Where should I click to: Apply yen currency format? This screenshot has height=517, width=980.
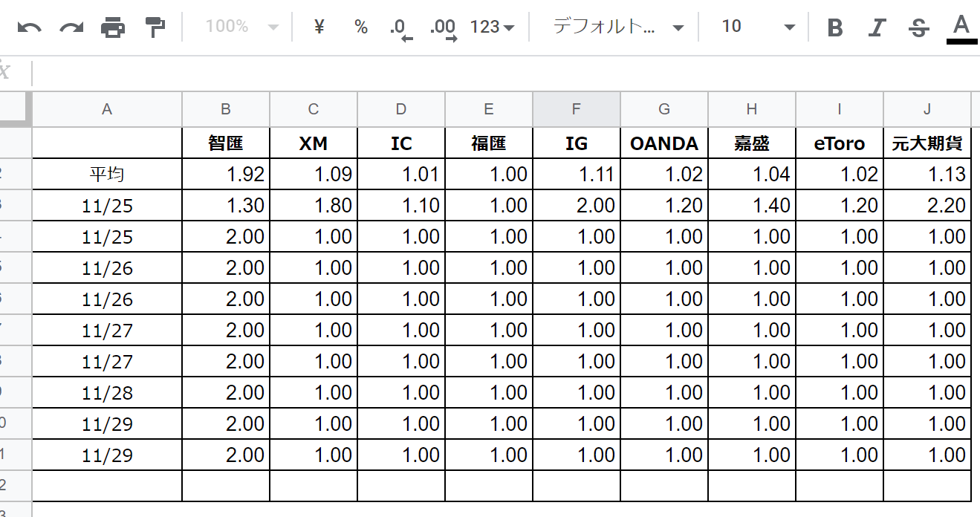click(x=319, y=27)
